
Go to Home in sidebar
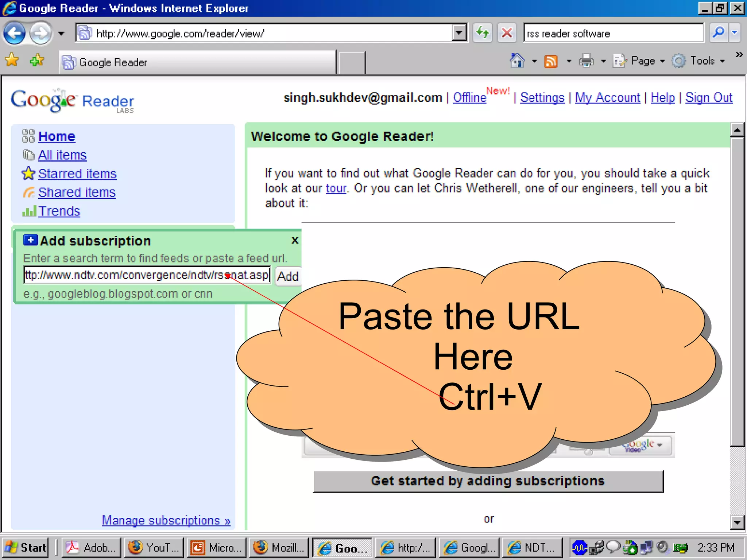pyautogui.click(x=57, y=136)
